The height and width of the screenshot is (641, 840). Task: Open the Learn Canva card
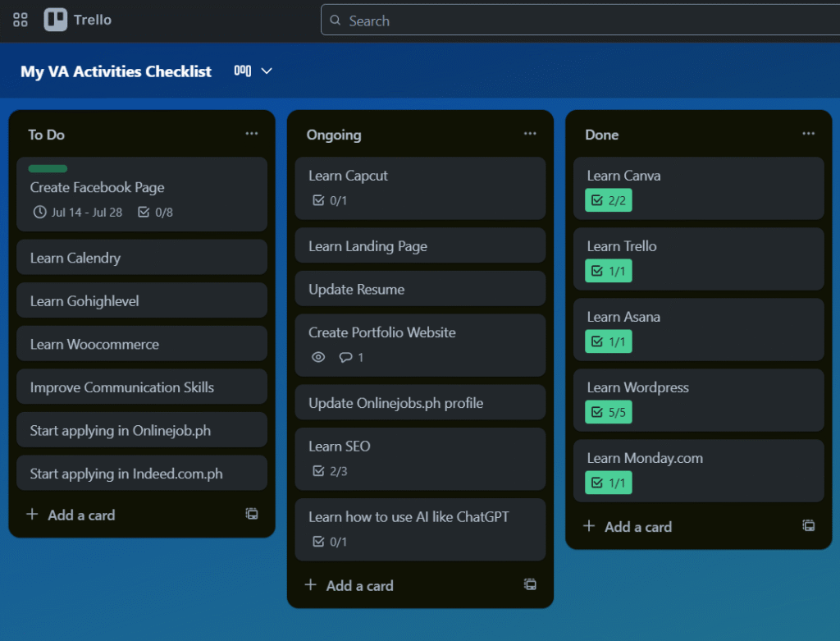(x=699, y=188)
